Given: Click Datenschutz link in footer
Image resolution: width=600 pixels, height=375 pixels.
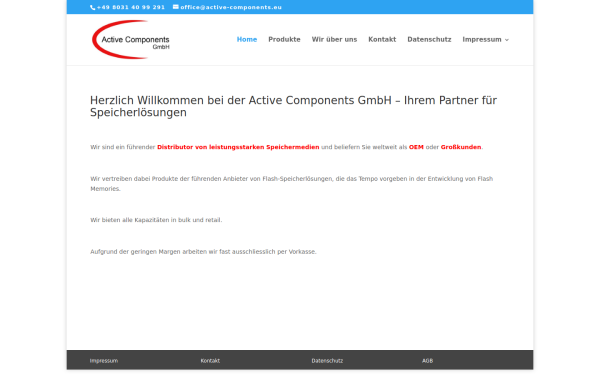Looking at the screenshot, I should pyautogui.click(x=327, y=361).
